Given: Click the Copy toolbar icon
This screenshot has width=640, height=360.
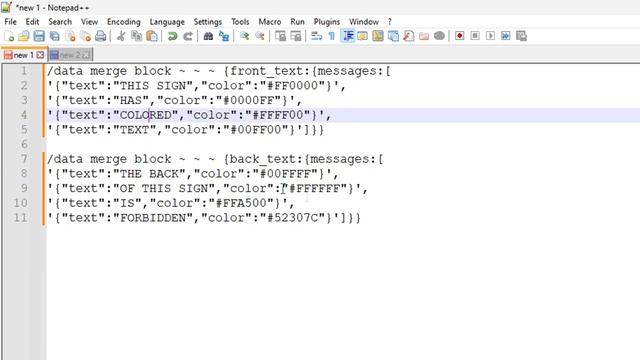Looking at the screenshot, I should click(136, 36).
